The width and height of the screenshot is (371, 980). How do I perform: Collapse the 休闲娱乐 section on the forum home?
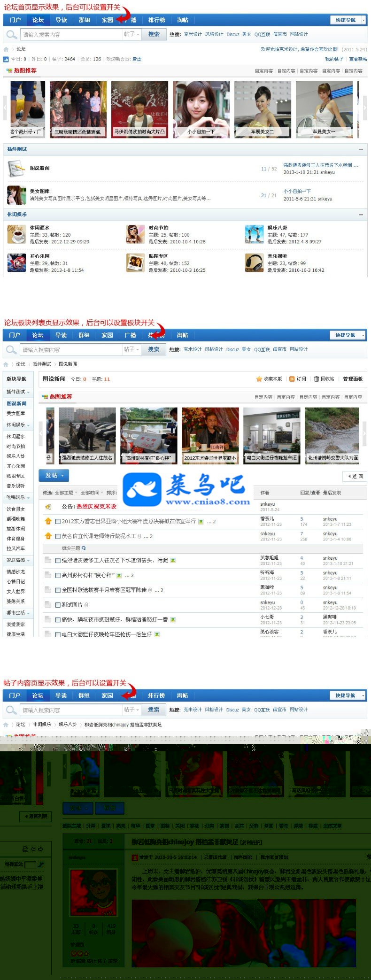click(361, 215)
